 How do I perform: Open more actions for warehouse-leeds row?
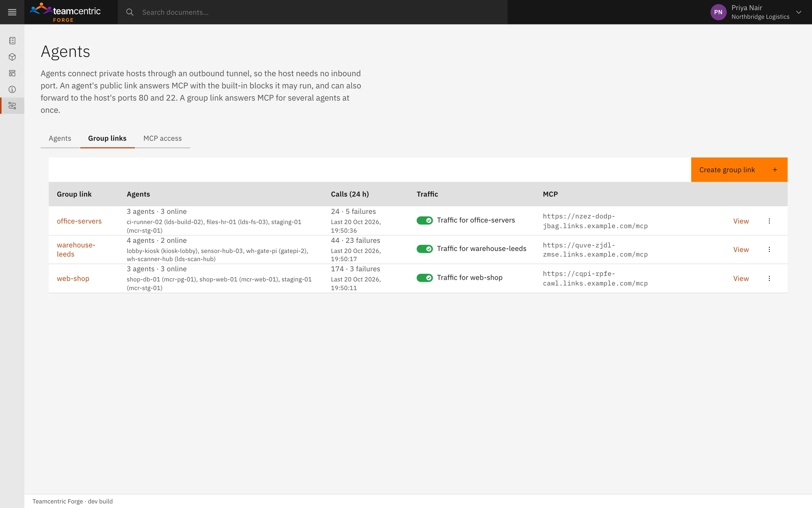pos(769,250)
